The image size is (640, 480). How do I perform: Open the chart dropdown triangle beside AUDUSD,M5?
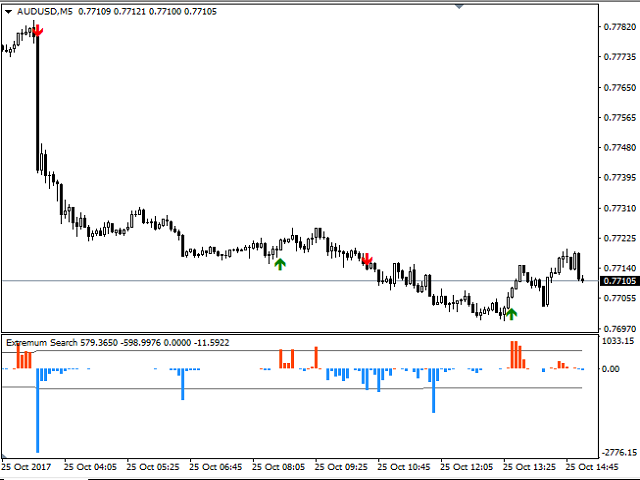tap(9, 12)
